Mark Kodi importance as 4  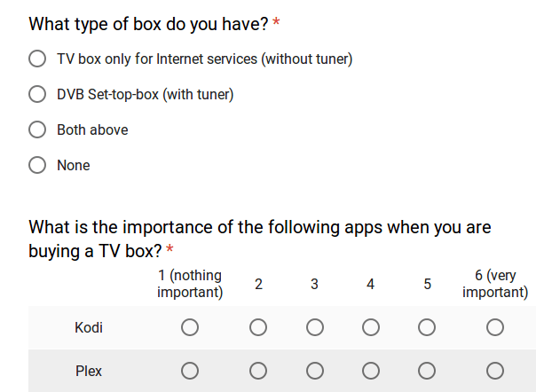371,327
